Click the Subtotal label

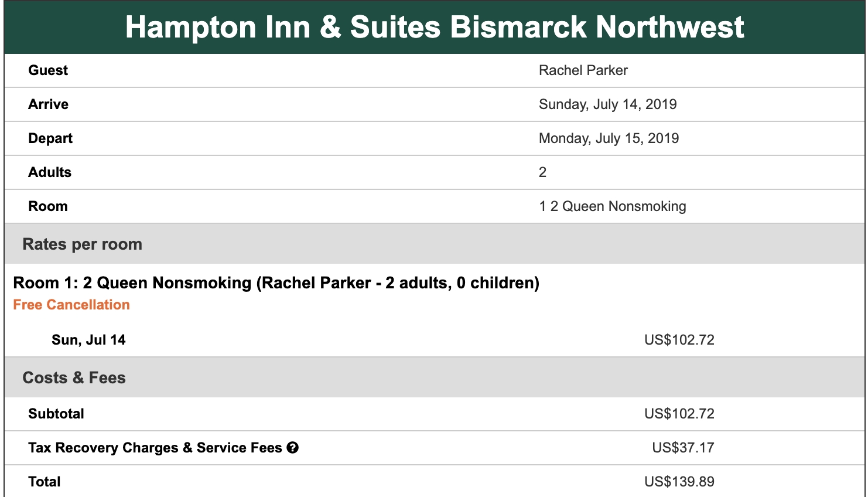56,414
